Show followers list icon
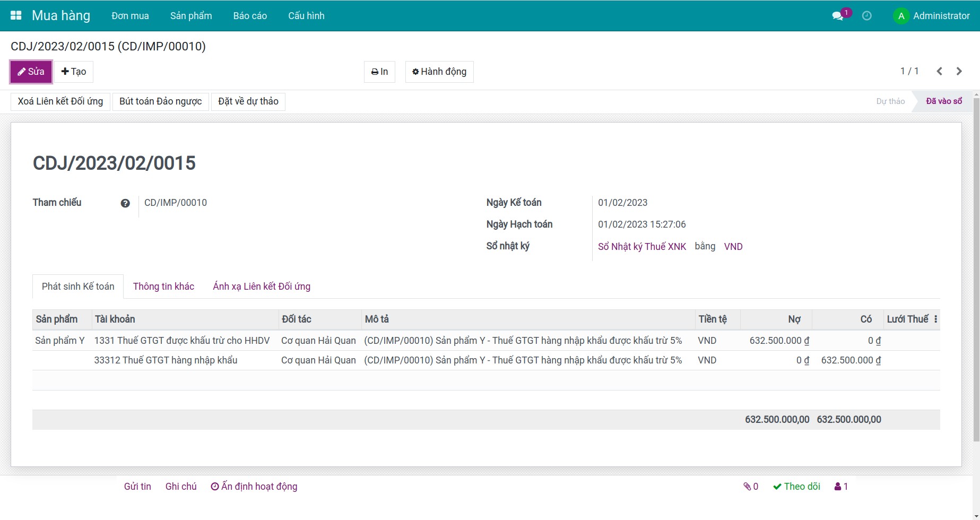This screenshot has height=520, width=980. [x=841, y=487]
